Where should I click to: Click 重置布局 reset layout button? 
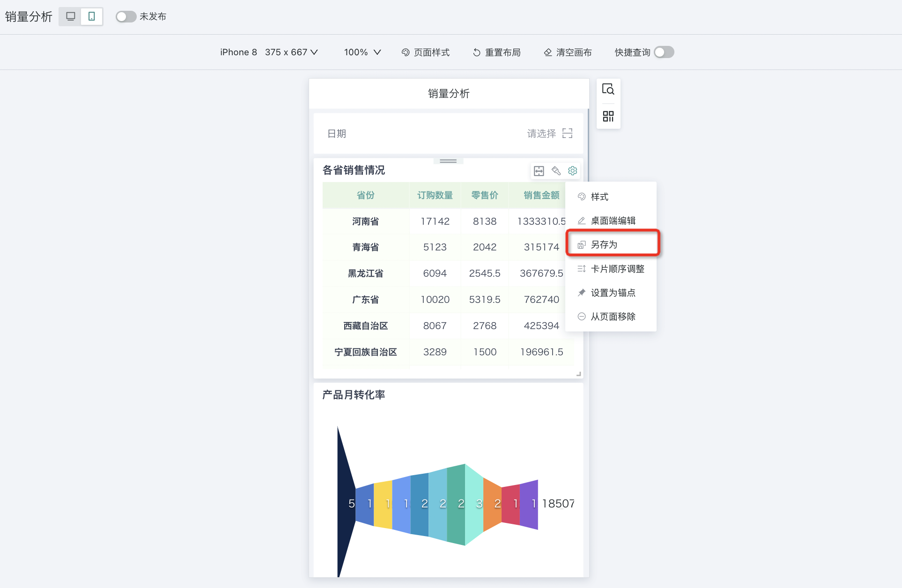click(497, 52)
